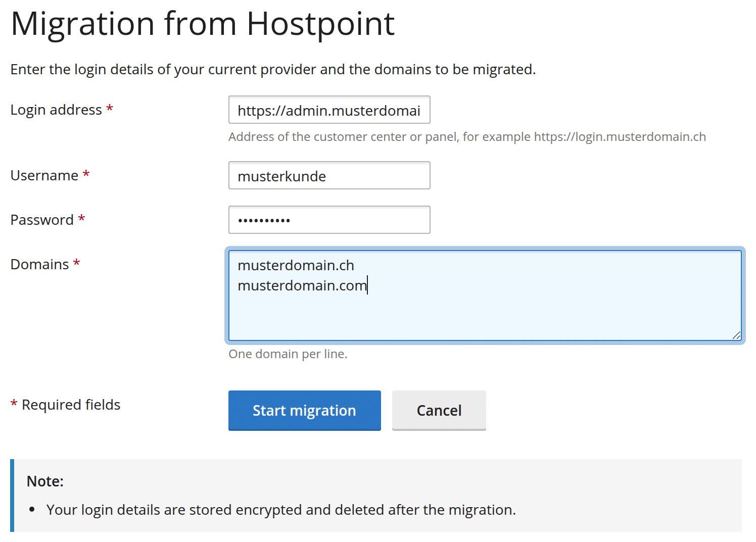Image resolution: width=756 pixels, height=542 pixels.
Task: Click the 'Enter the login details' instruction text
Action: pyautogui.click(x=273, y=69)
